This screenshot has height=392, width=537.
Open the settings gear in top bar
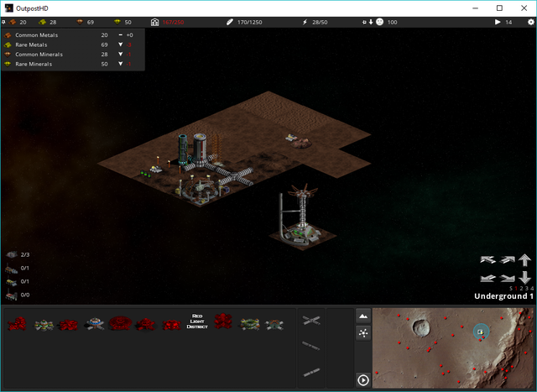click(530, 22)
